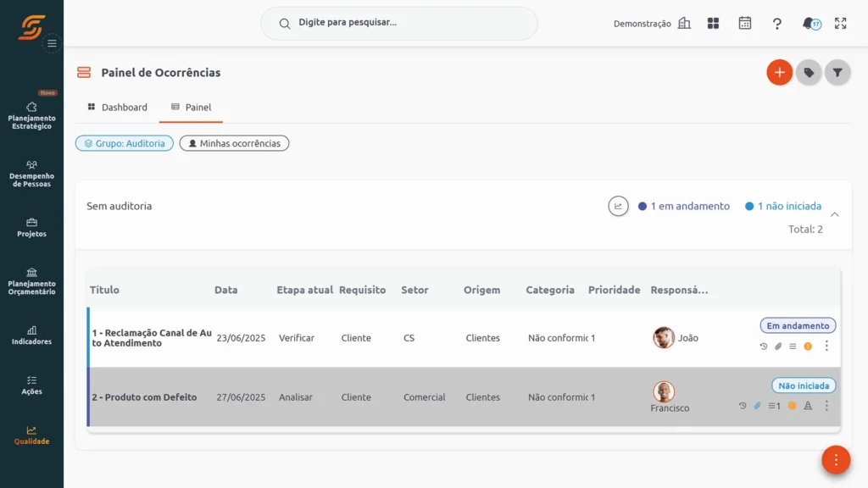Toggle Grupo: Auditoria filter chip
The image size is (868, 488).
tap(125, 143)
